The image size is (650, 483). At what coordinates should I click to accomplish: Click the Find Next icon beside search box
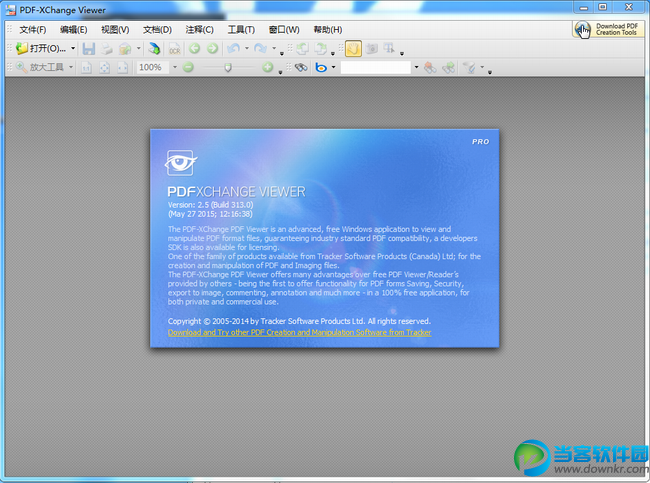tap(449, 67)
